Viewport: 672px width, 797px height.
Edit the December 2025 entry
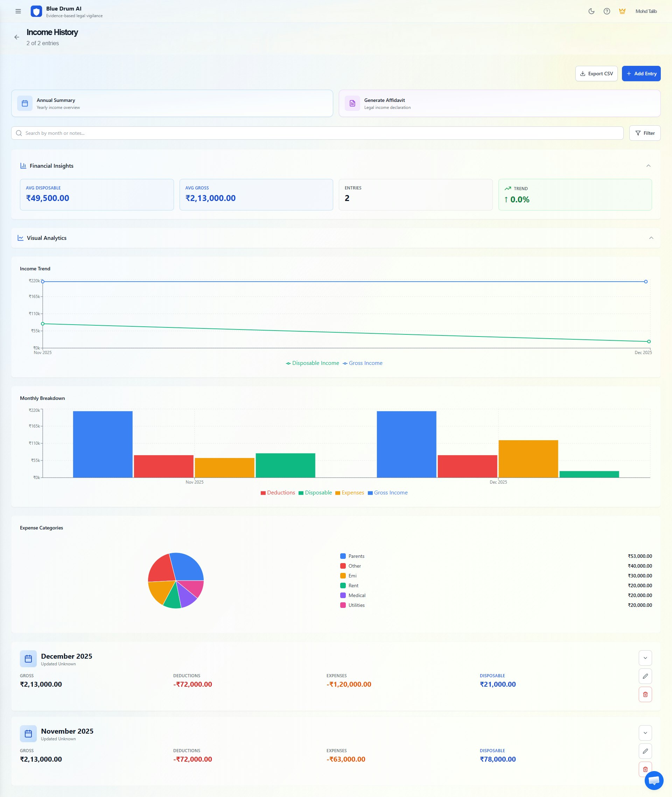tap(645, 676)
